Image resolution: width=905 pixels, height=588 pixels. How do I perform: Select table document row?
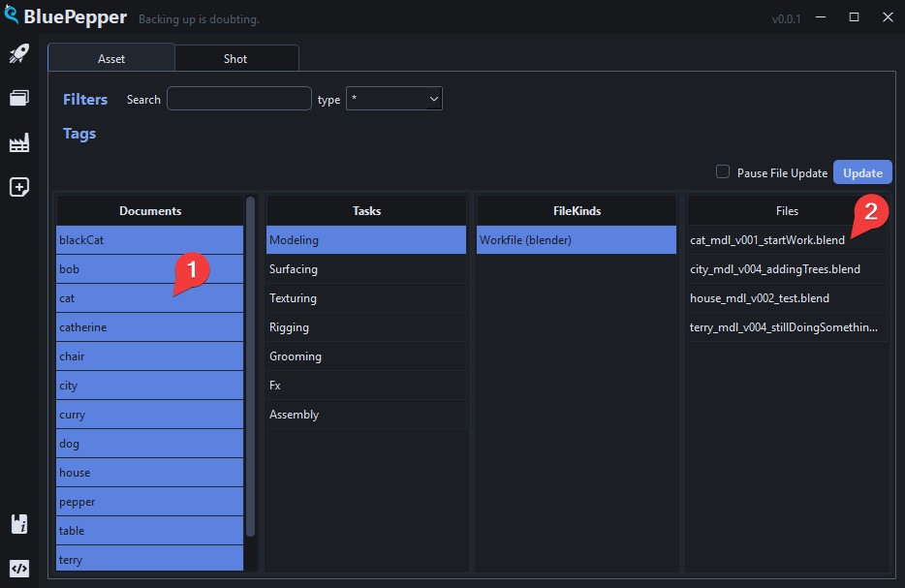149,530
